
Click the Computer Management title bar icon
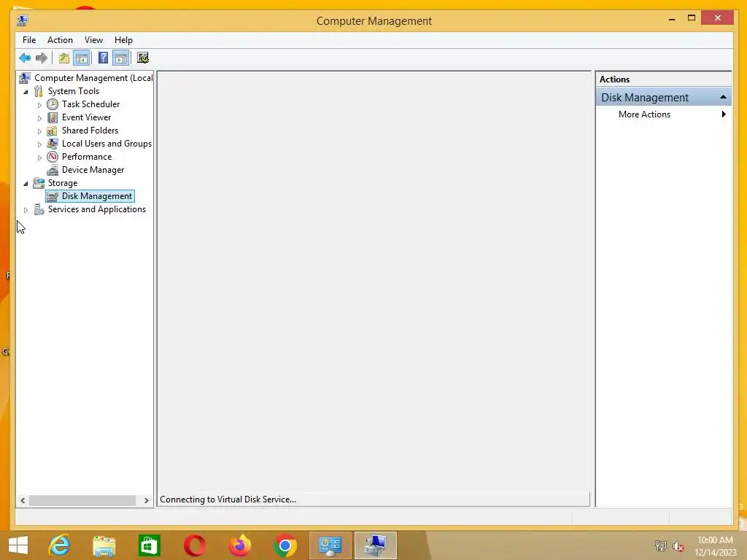click(23, 20)
